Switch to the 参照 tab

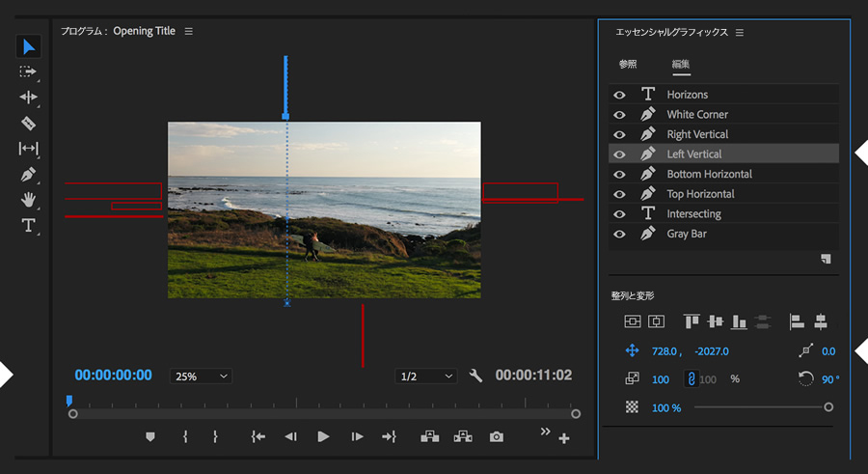628,65
